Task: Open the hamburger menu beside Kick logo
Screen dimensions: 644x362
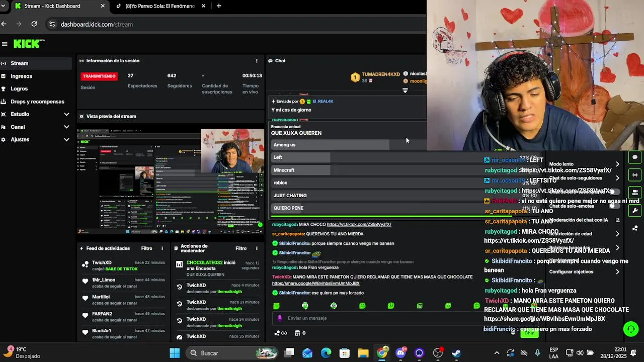Action: coord(5,44)
